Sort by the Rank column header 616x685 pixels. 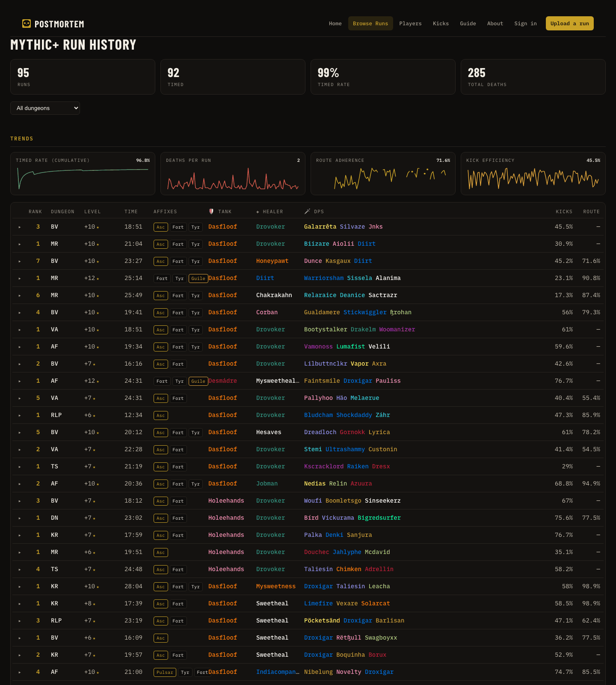coord(35,211)
